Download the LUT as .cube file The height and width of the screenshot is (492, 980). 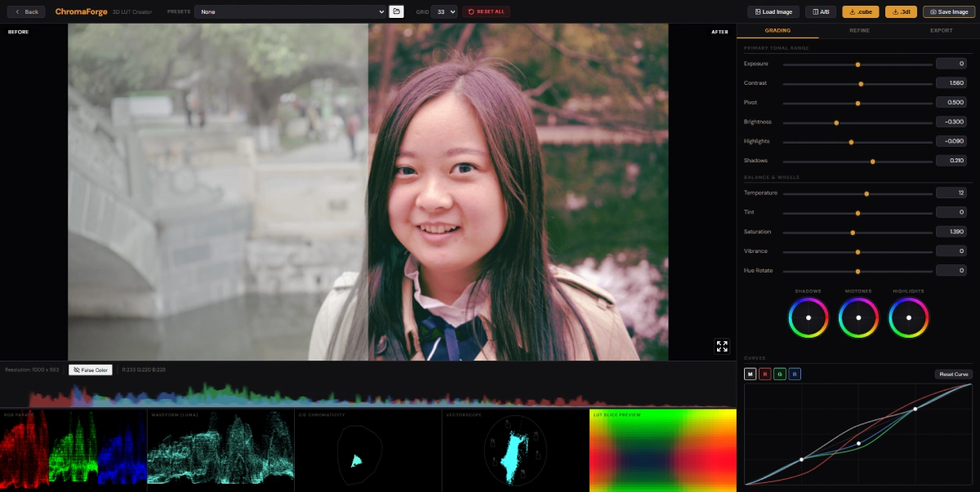tap(859, 11)
